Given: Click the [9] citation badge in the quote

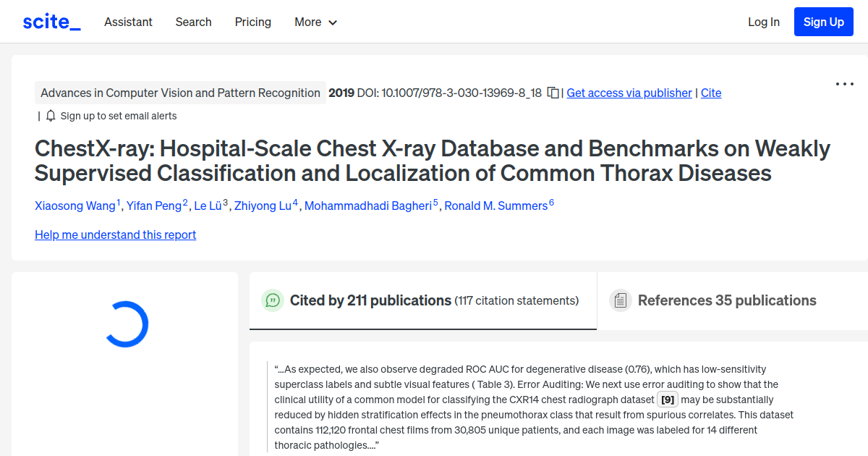Looking at the screenshot, I should point(667,399).
